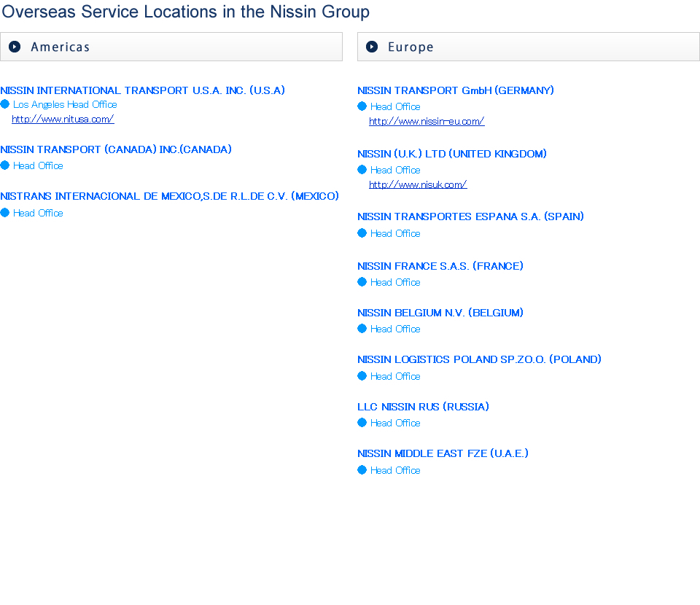Click the Overseas Service Locations page heading
The width and height of the screenshot is (700, 605).
[x=186, y=12]
